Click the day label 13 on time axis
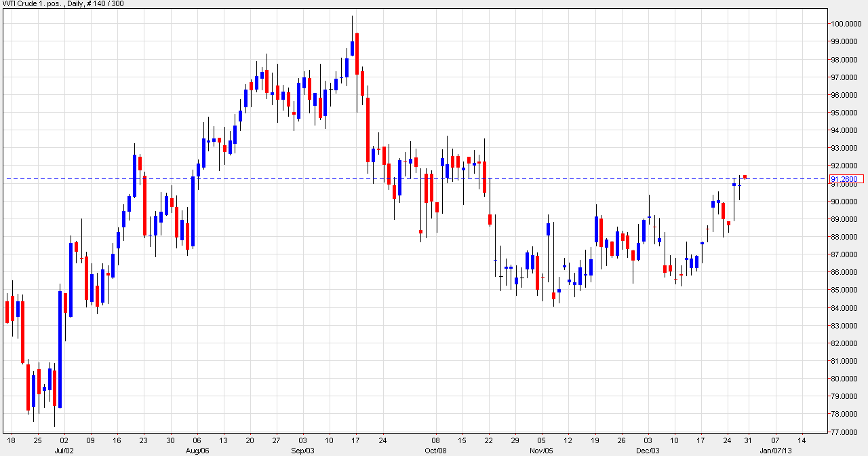 pos(223,439)
